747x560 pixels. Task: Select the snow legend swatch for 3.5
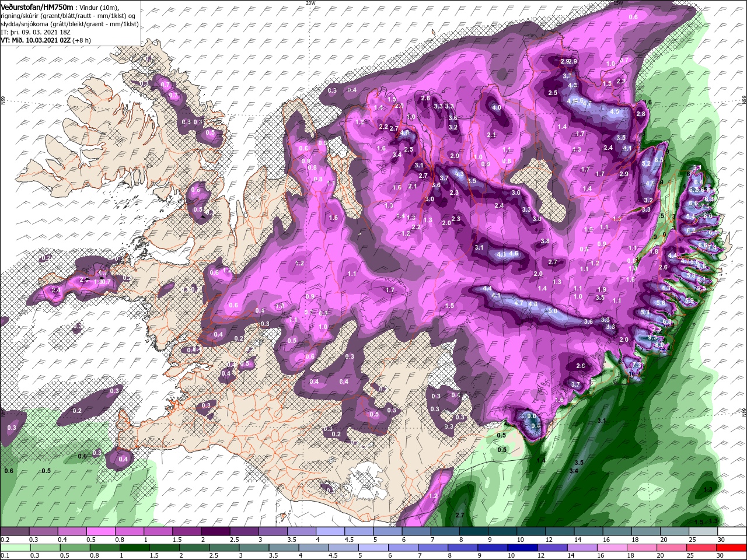tap(301, 531)
